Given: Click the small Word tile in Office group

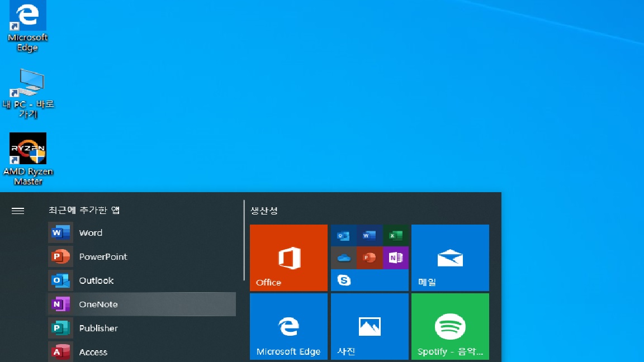Looking at the screenshot, I should click(x=369, y=235).
